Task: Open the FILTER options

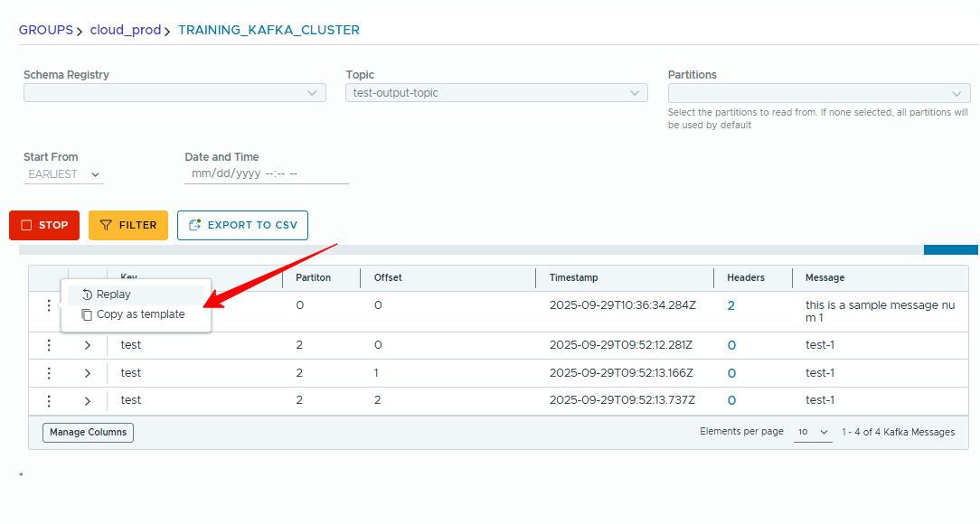Action: (x=128, y=225)
